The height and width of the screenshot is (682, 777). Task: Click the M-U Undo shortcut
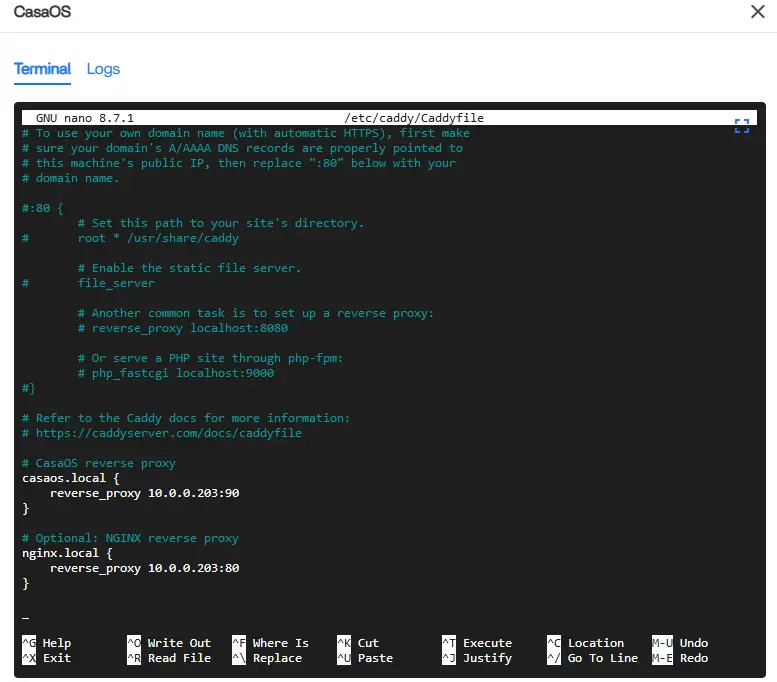pyautogui.click(x=680, y=643)
